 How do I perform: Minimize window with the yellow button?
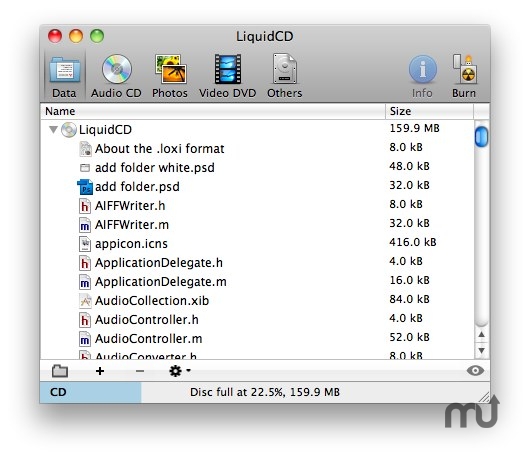click(76, 36)
